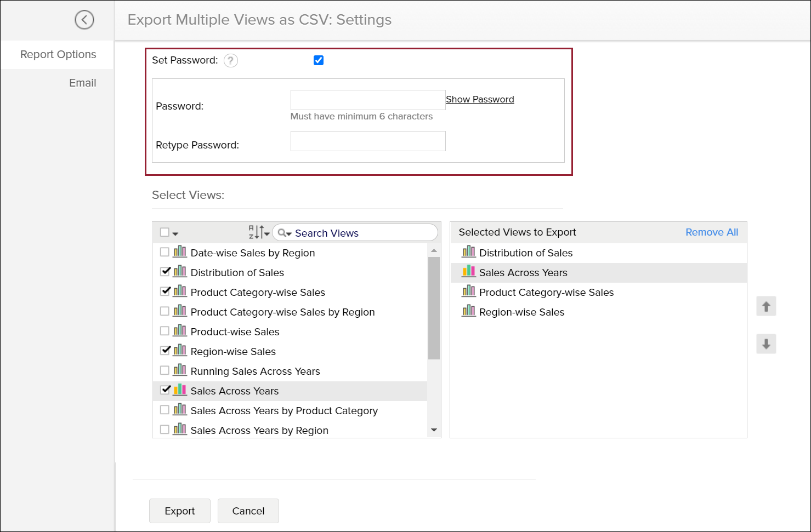This screenshot has height=532, width=811.
Task: Uncheck the Set Password checkbox
Action: pyautogui.click(x=319, y=60)
